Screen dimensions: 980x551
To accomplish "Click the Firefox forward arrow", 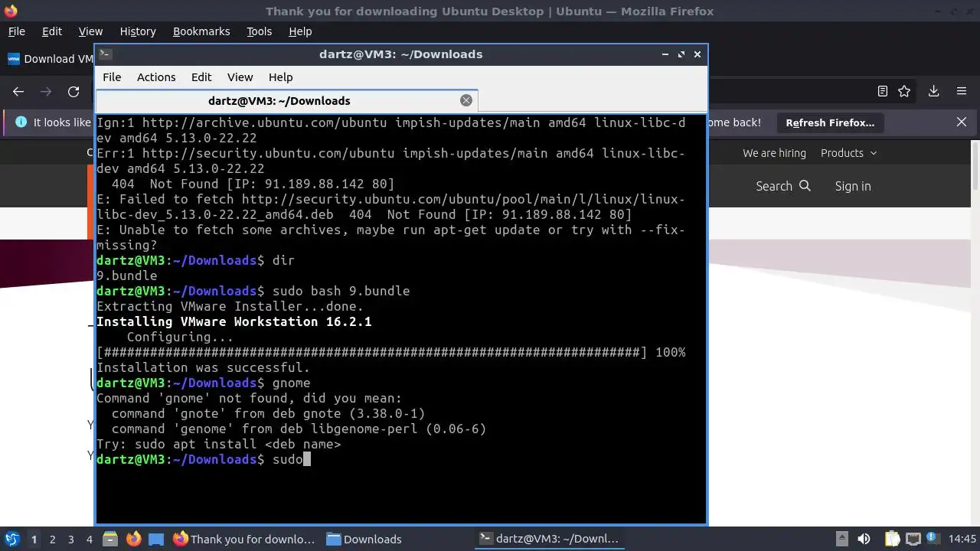I will point(46,91).
